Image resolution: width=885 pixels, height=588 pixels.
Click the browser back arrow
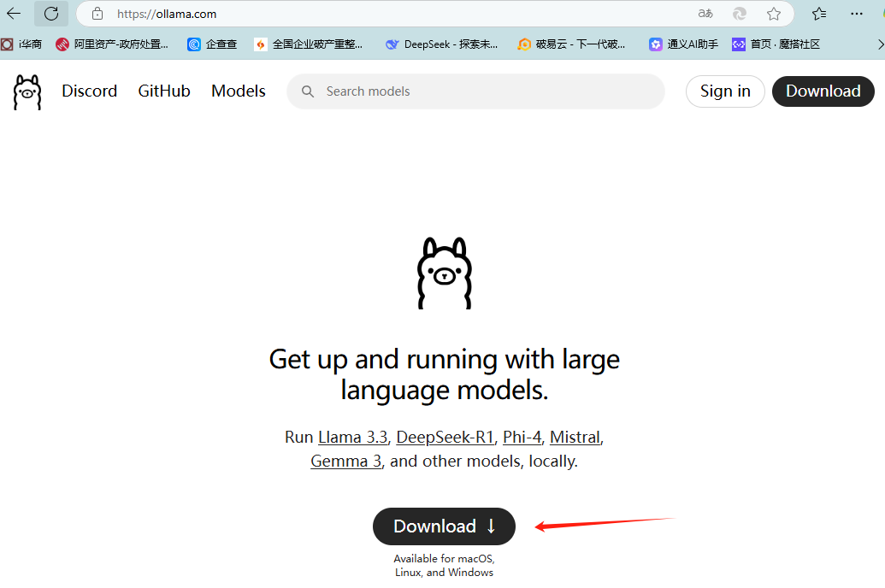pos(14,14)
